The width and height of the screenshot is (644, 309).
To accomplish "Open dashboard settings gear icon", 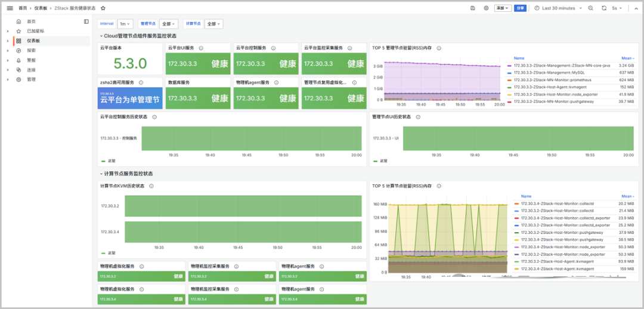I will (x=486, y=8).
